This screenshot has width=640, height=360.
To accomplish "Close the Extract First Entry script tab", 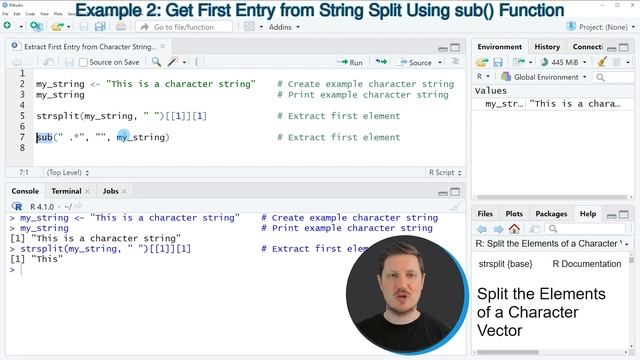I will pos(162,47).
